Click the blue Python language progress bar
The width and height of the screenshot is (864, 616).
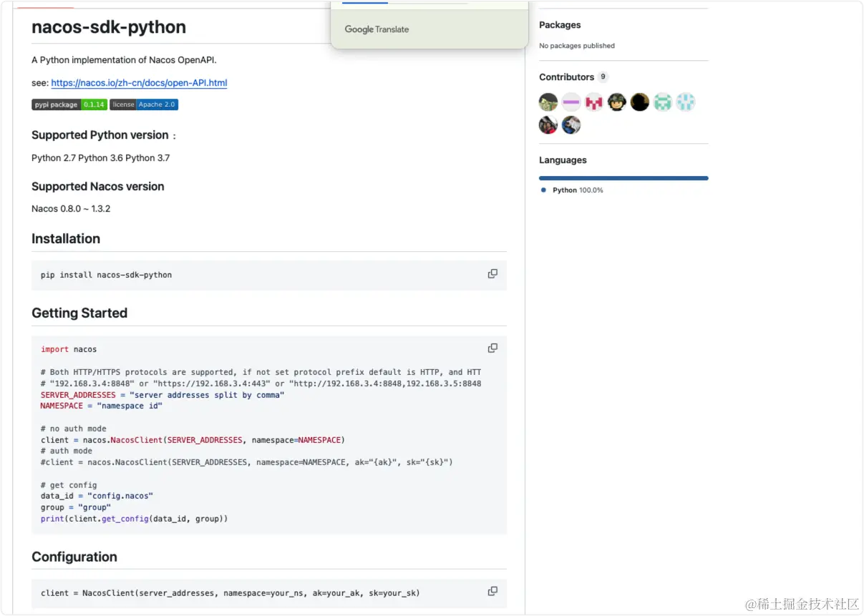pos(623,178)
